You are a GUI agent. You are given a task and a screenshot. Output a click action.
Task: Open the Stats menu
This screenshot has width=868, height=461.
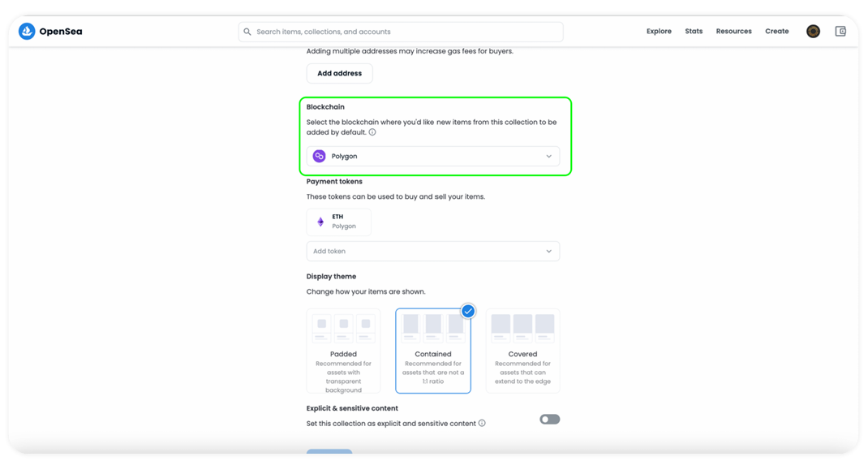coord(694,32)
